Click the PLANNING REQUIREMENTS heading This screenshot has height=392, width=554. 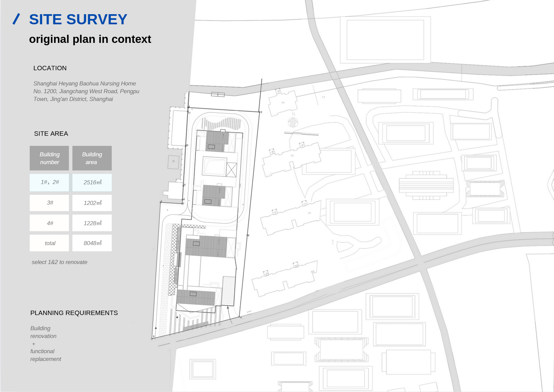74,313
